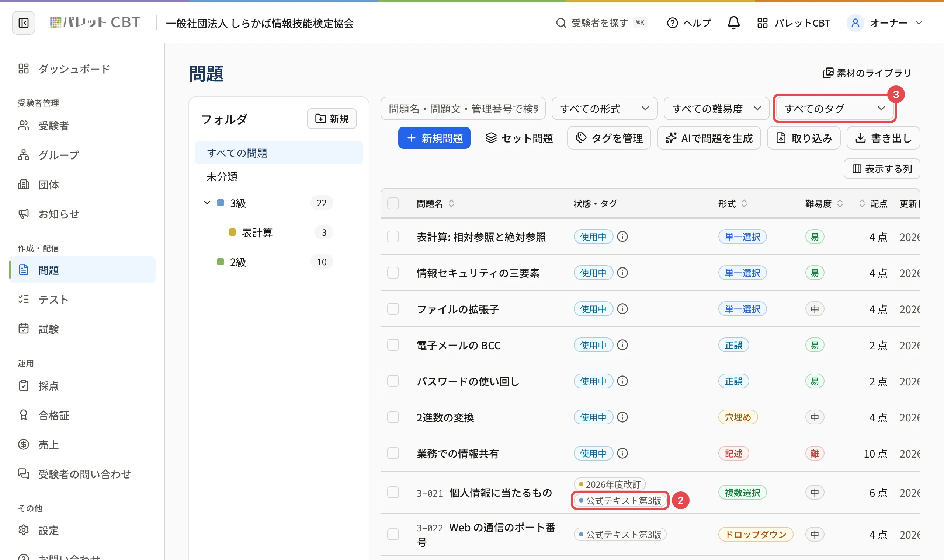This screenshot has width=944, height=560.
Task: Sort by 問題名 column arrows
Action: coord(451,204)
